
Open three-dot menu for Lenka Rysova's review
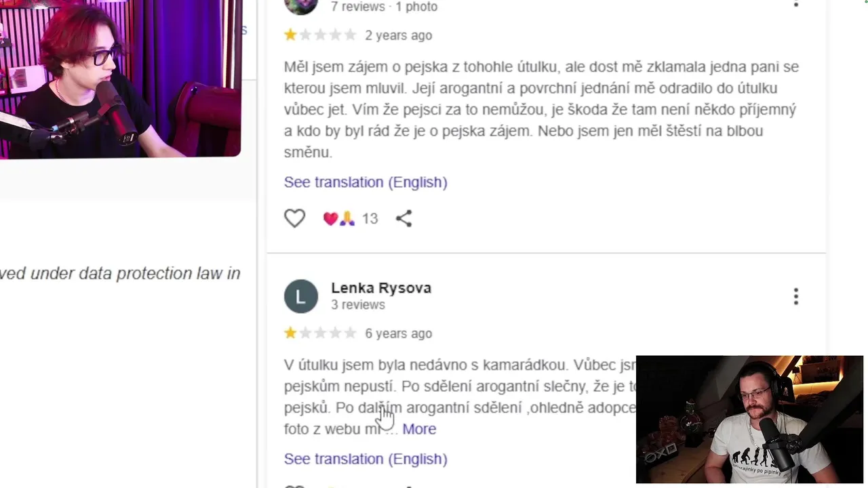pyautogui.click(x=796, y=296)
